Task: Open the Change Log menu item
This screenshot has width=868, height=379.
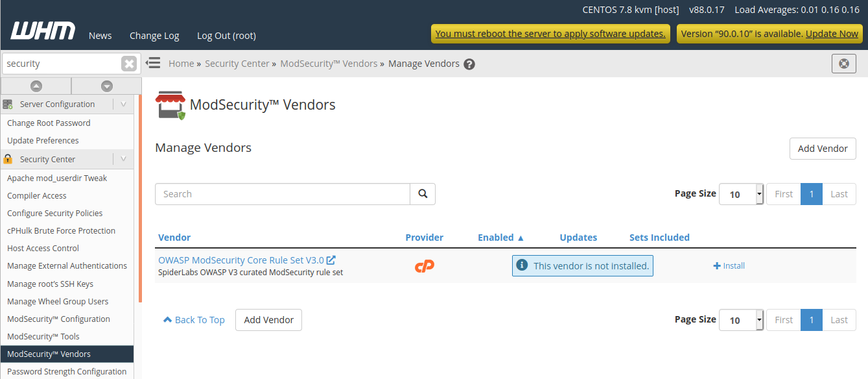Action: pos(154,36)
